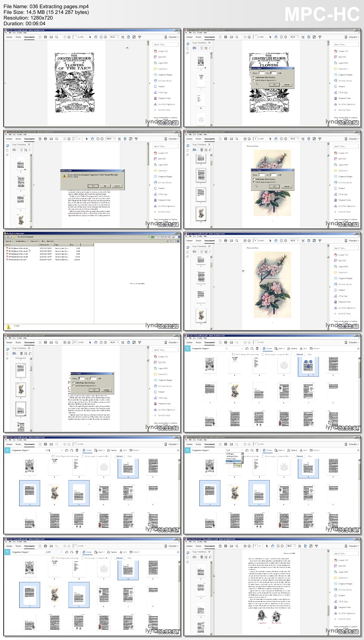
Task: Pick the arrow Selection tool in 00:00:23 frame
Action: [90, 37]
